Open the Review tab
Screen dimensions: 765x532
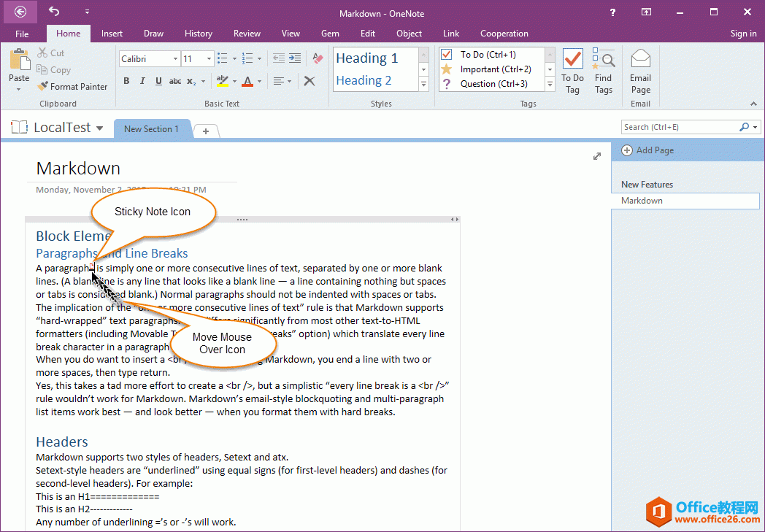(247, 33)
